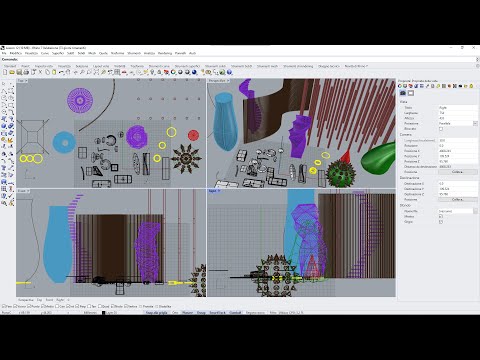
Task: Click the camera icon in Properties panel
Action: click(x=403, y=93)
